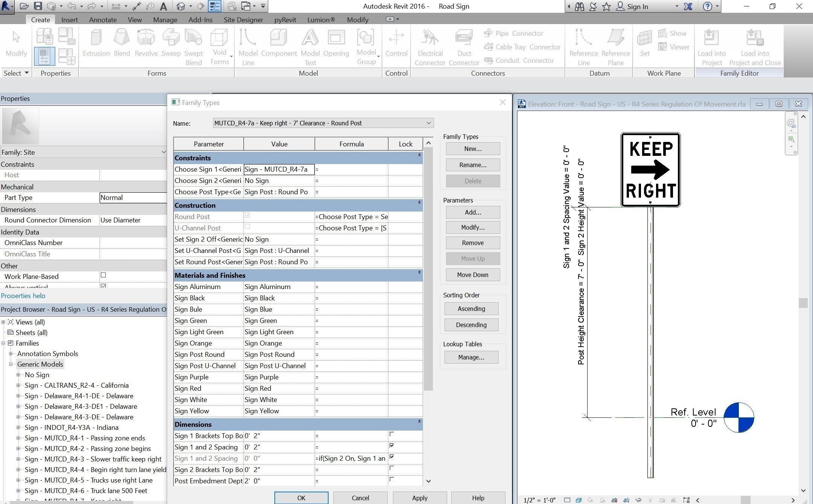
Task: Click the Move Down button
Action: point(472,275)
